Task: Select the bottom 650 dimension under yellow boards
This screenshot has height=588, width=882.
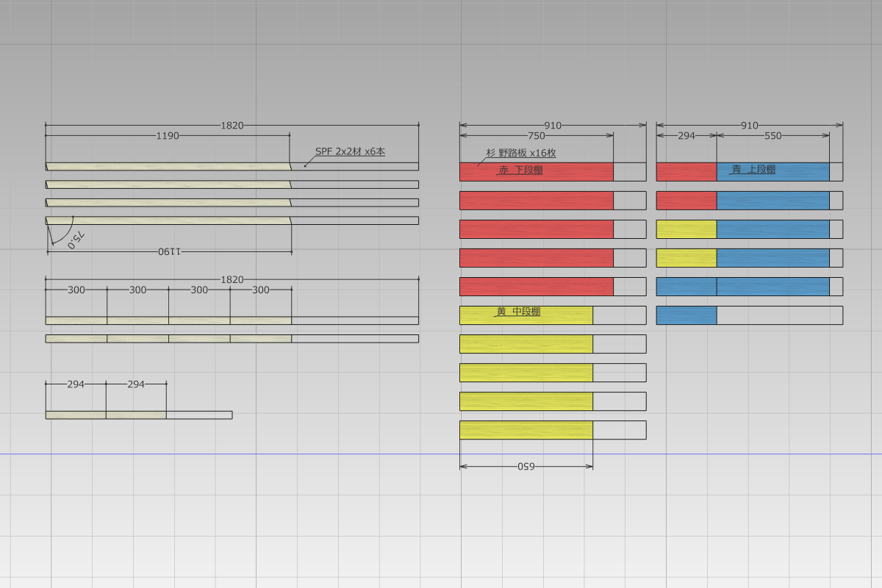Action: (526, 466)
